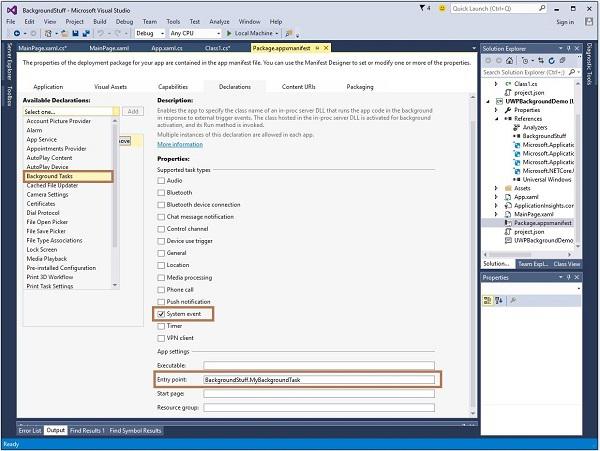600x451 pixels.
Task: Enable the Bluetooth task type checkbox
Action: [161, 192]
